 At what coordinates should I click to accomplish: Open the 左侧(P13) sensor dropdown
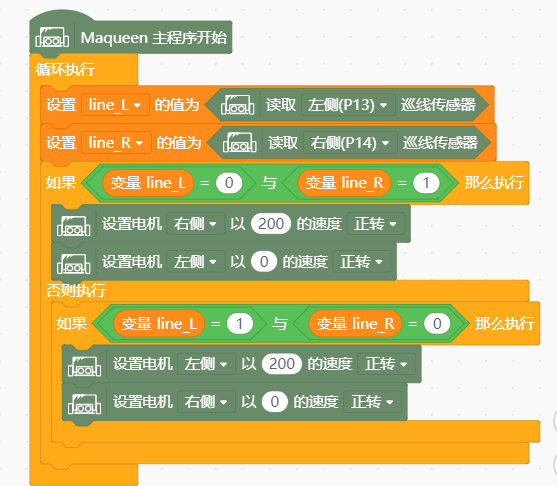(x=348, y=105)
